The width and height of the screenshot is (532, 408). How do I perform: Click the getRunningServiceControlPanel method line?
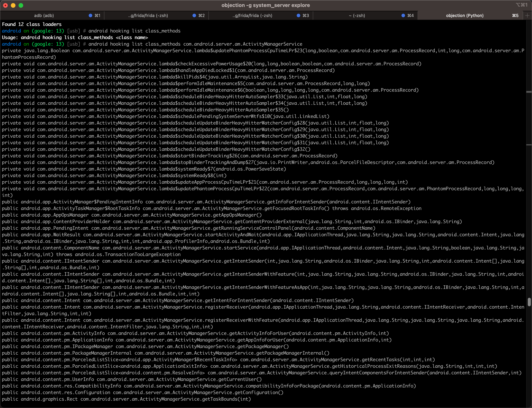coord(189,228)
